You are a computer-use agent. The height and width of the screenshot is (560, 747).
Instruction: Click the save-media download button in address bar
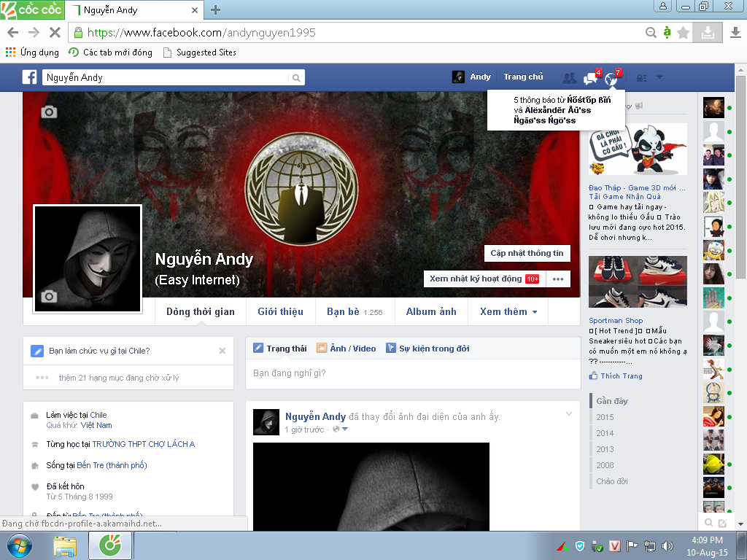coord(708,32)
